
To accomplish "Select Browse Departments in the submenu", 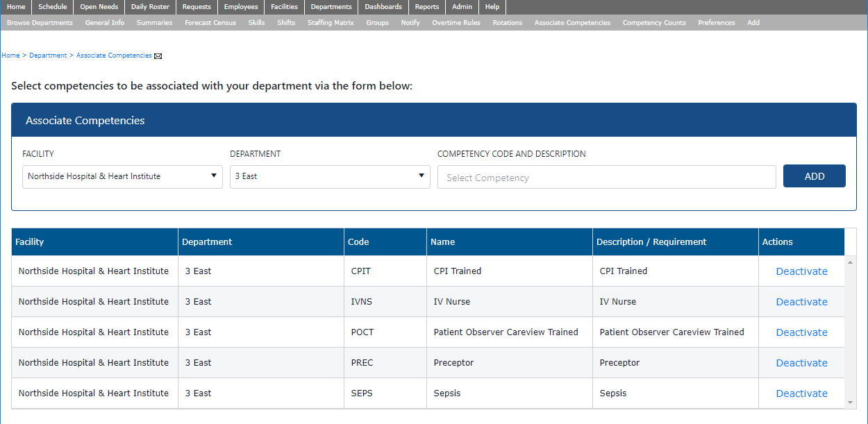I will [40, 23].
